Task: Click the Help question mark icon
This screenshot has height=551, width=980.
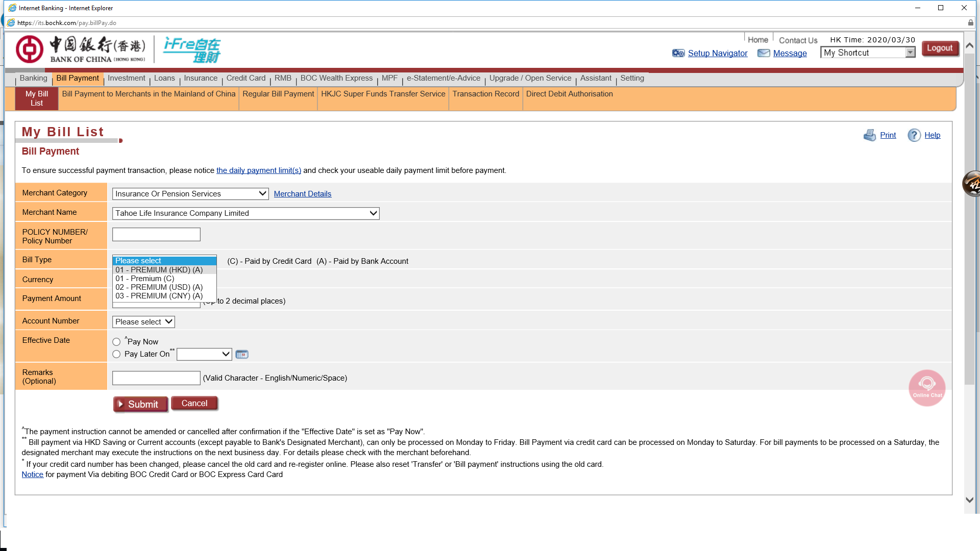Action: tap(914, 135)
